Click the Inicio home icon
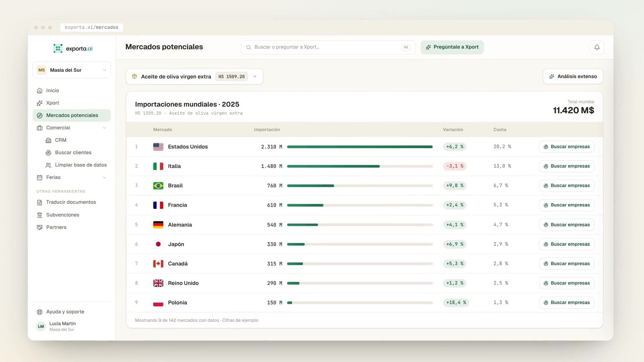This screenshot has height=362, width=644. point(40,90)
